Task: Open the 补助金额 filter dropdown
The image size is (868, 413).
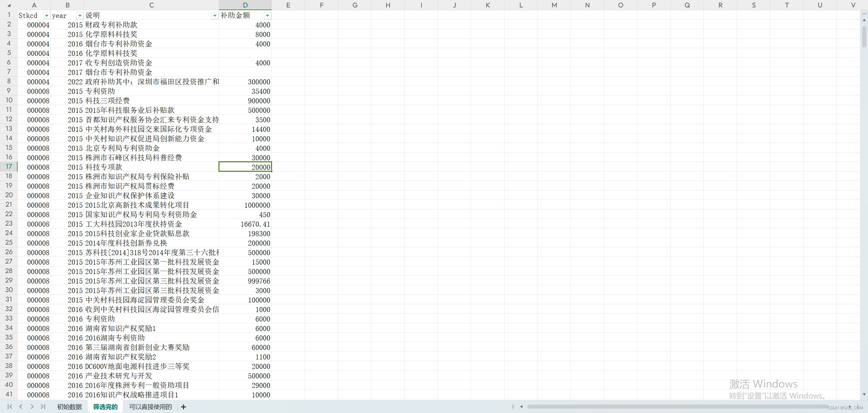Action: point(268,16)
